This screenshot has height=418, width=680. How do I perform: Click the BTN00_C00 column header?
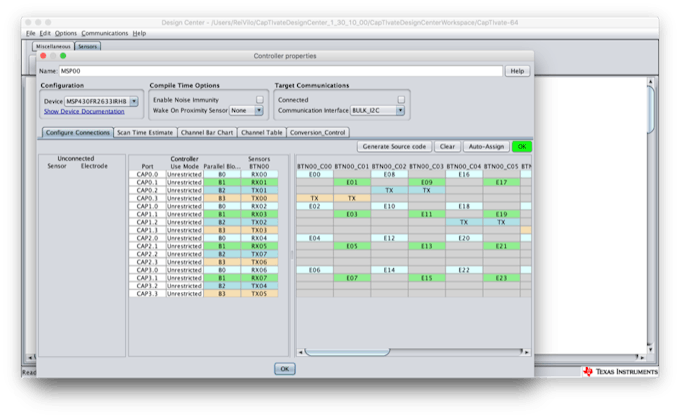(314, 167)
